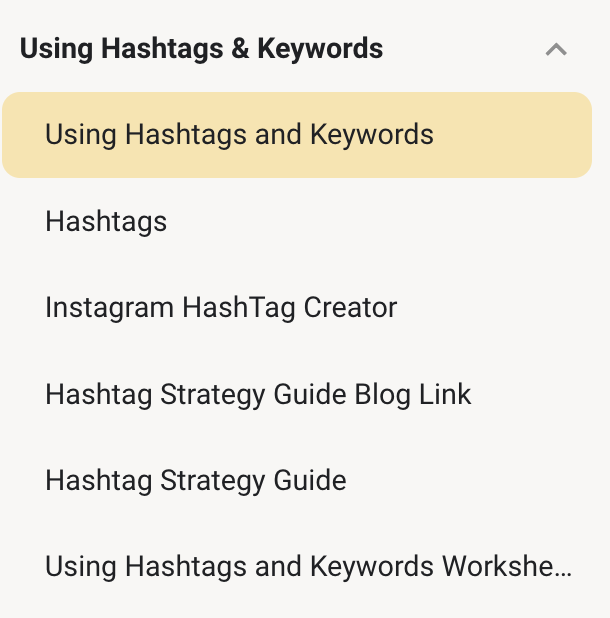
Task: Launch the Instagram HashTag Creator lesson
Action: [x=221, y=308]
